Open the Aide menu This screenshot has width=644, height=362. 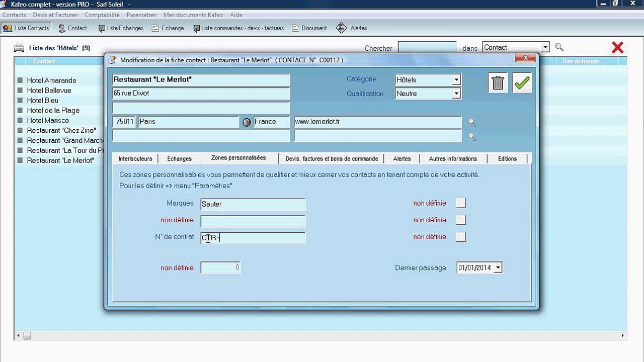[x=236, y=15]
